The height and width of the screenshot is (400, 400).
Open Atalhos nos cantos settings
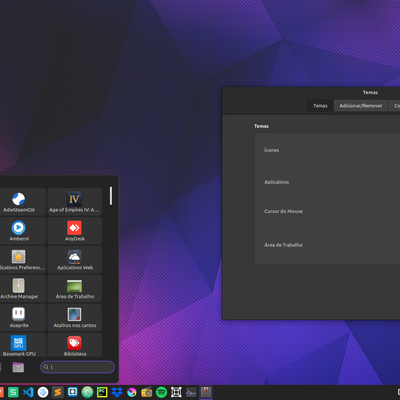coord(74,317)
